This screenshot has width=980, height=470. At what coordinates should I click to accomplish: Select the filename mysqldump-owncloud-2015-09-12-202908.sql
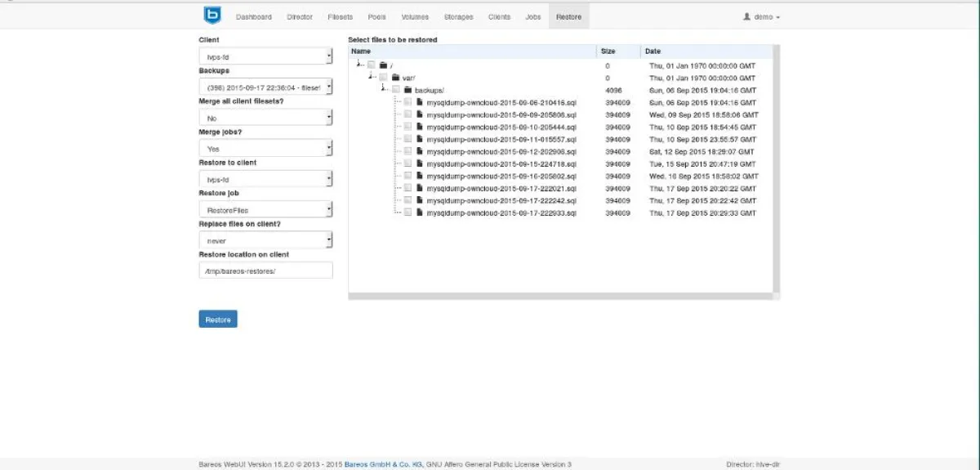pyautogui.click(x=501, y=151)
